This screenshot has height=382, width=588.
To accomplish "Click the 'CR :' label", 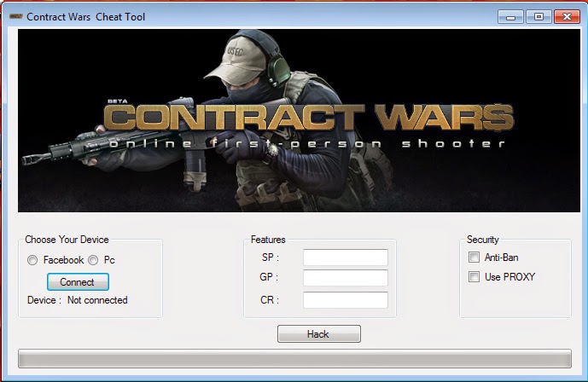I will (270, 300).
